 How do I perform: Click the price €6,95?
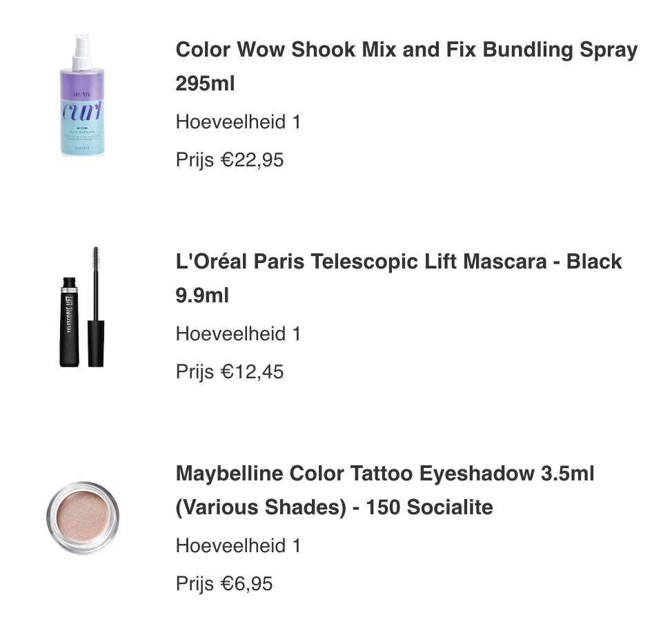246,584
